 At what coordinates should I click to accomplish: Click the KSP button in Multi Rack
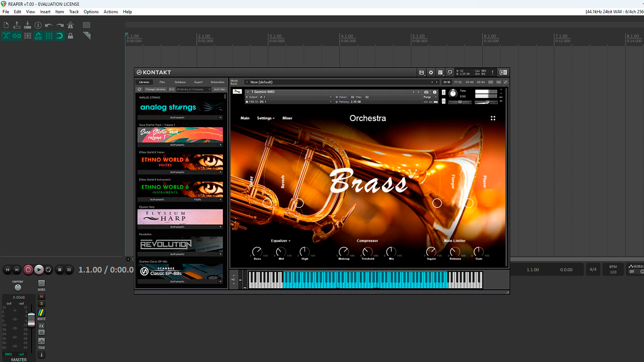[x=490, y=82]
